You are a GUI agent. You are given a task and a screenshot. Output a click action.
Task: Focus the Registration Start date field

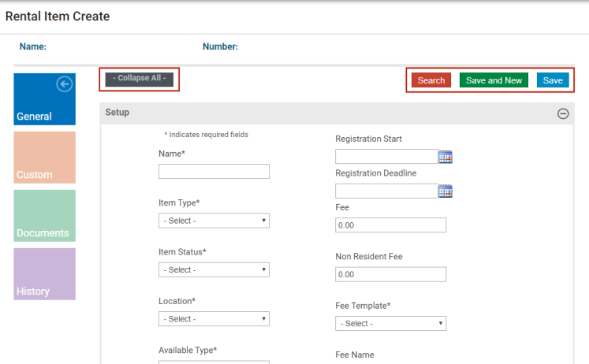(x=386, y=157)
